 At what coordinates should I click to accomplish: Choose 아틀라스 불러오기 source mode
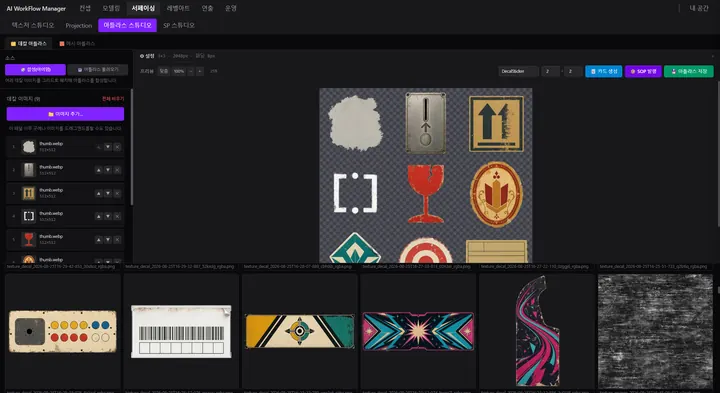pos(97,69)
